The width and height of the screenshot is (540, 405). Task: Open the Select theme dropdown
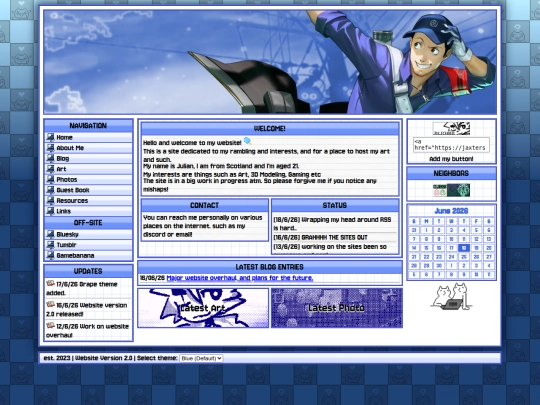click(201, 358)
